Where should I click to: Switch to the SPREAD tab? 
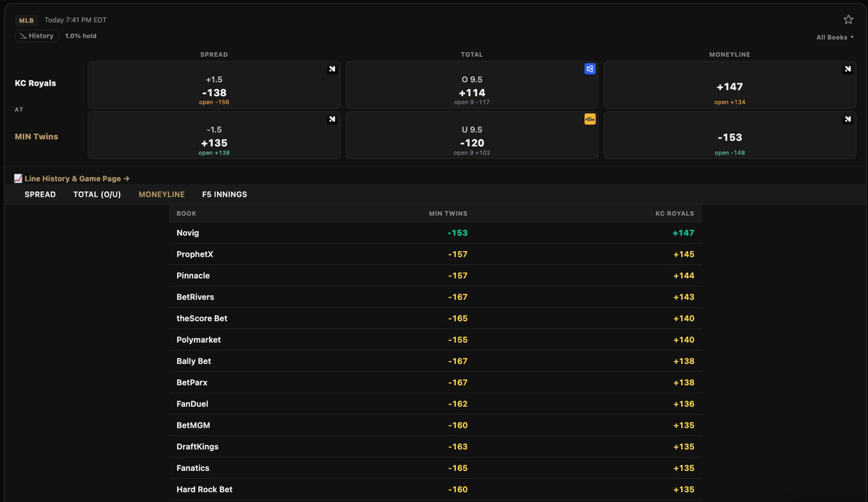[x=40, y=195]
